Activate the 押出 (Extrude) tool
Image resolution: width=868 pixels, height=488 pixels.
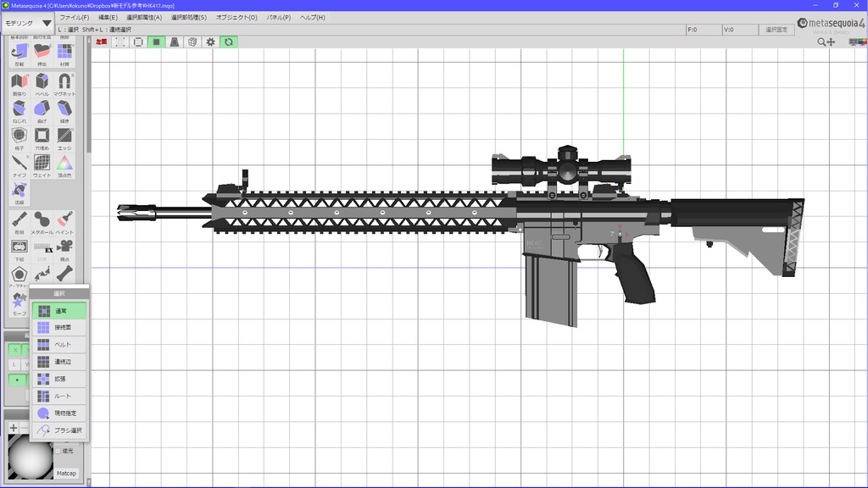(40, 52)
